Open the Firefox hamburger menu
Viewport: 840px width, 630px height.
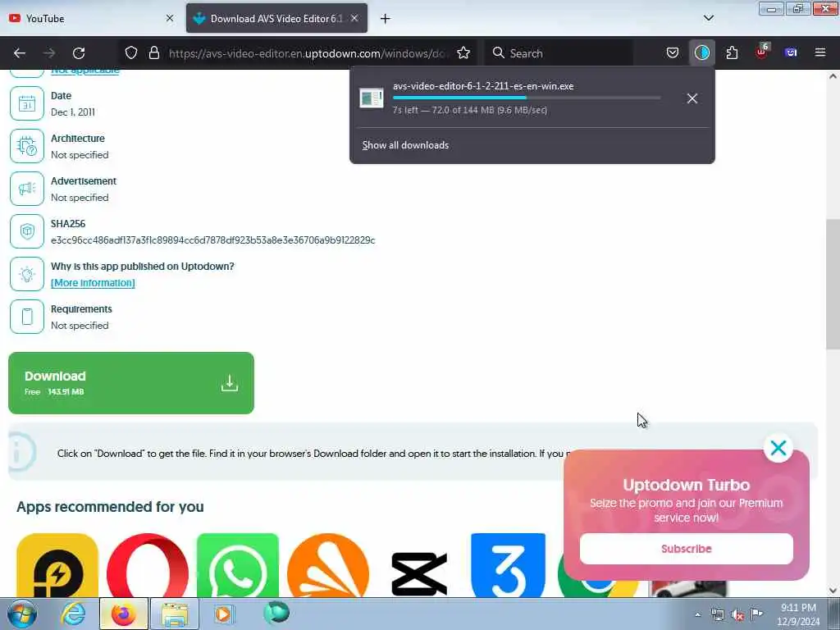[820, 52]
